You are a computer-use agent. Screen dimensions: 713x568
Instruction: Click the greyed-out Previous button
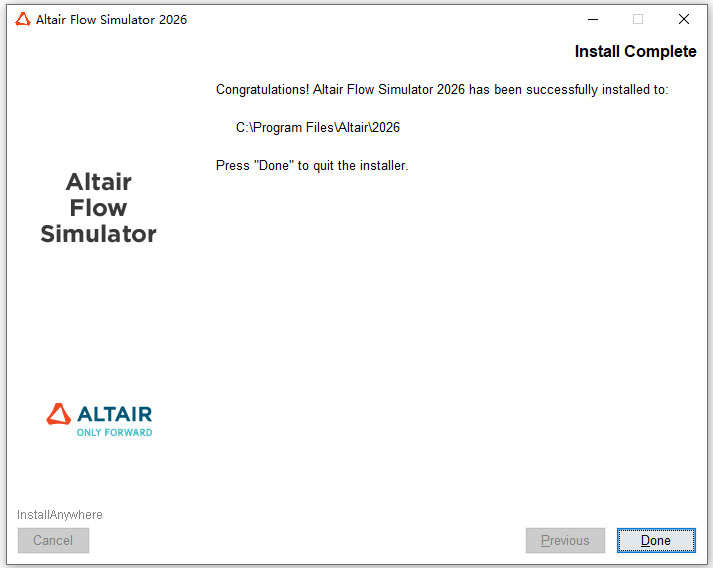565,540
